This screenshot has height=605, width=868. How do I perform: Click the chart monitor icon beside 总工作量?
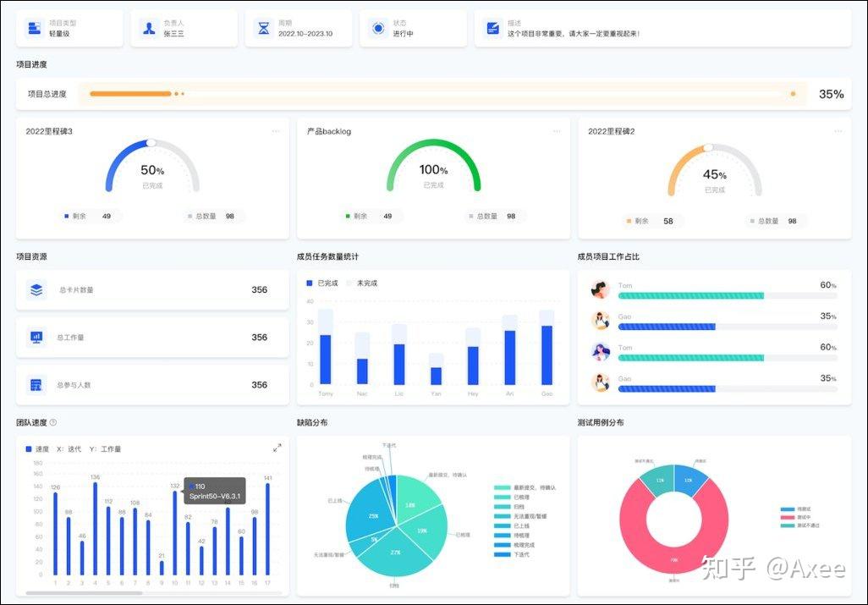[x=36, y=337]
